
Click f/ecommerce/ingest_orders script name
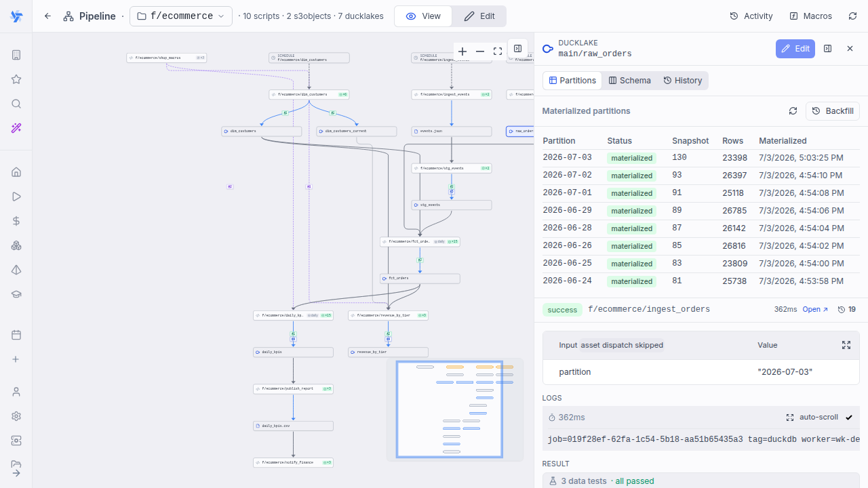(x=649, y=309)
